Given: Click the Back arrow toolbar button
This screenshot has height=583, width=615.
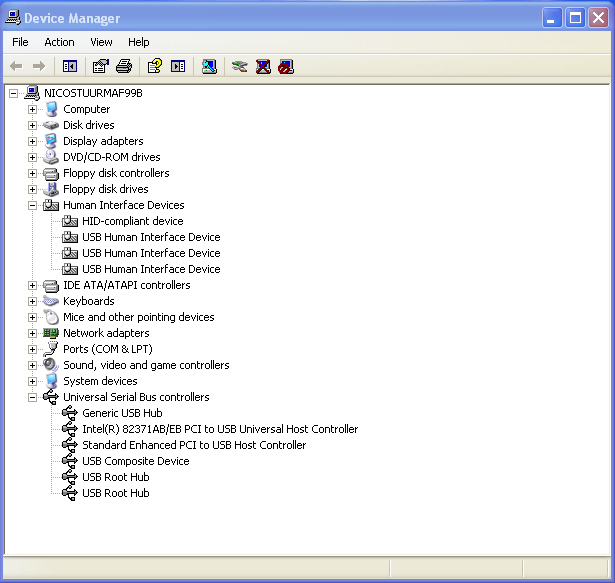Looking at the screenshot, I should click(16, 66).
